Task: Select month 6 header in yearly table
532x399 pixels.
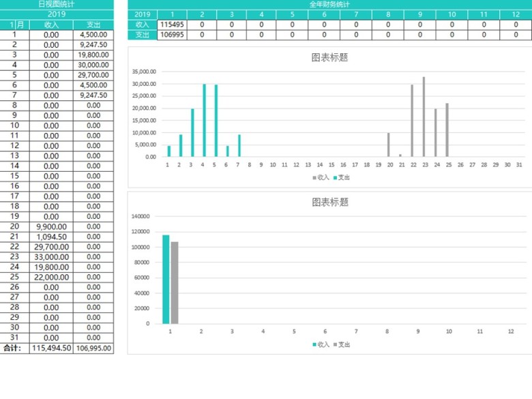Action: (x=324, y=14)
